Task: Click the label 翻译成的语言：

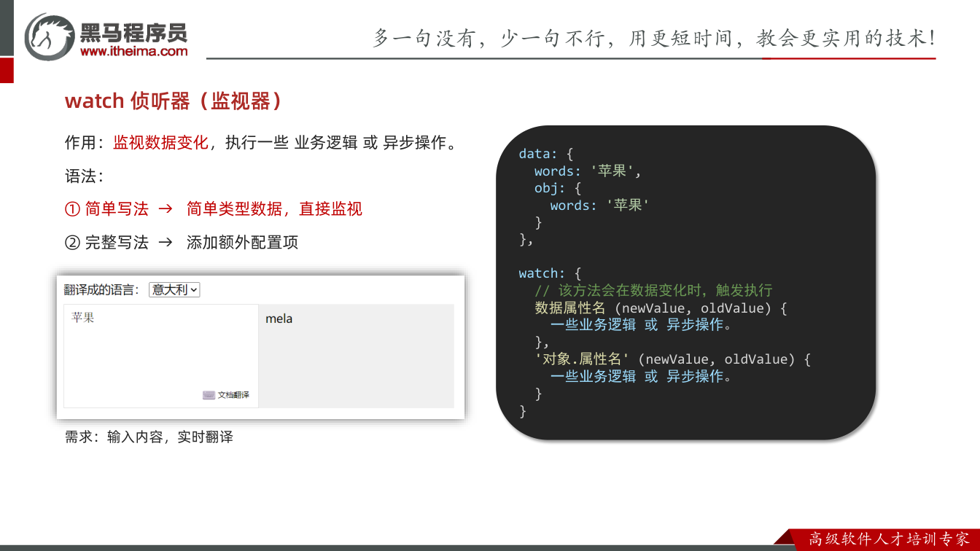Action: 102,290
